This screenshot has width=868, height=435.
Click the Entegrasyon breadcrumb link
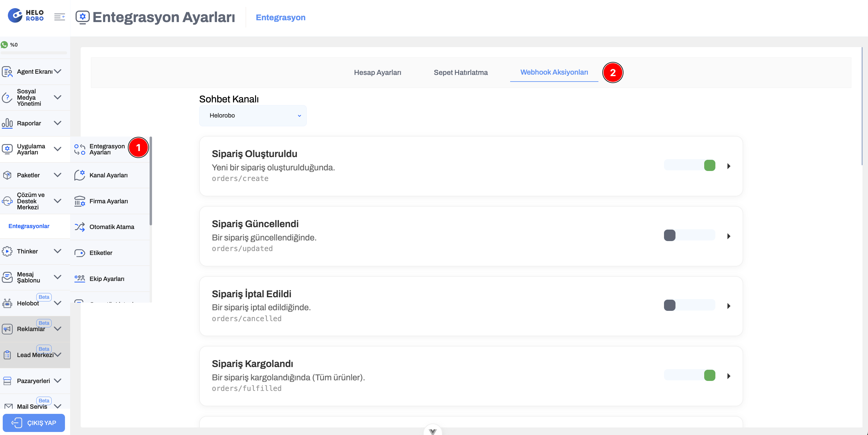point(280,18)
